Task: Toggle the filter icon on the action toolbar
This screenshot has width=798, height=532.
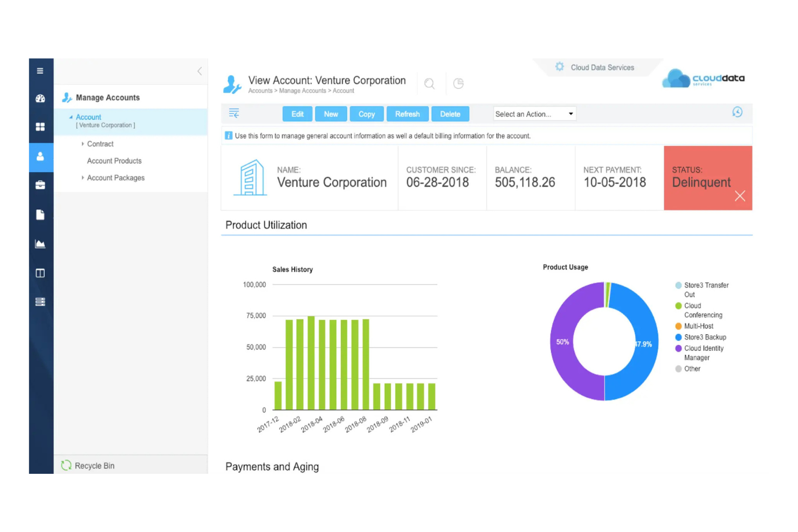Action: [234, 113]
